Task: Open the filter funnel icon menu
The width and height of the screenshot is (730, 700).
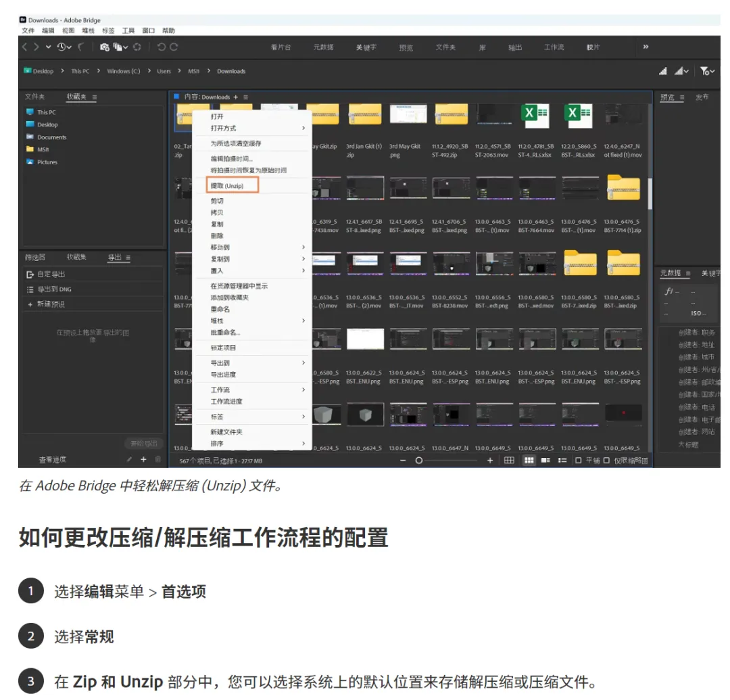Action: pyautogui.click(x=707, y=71)
